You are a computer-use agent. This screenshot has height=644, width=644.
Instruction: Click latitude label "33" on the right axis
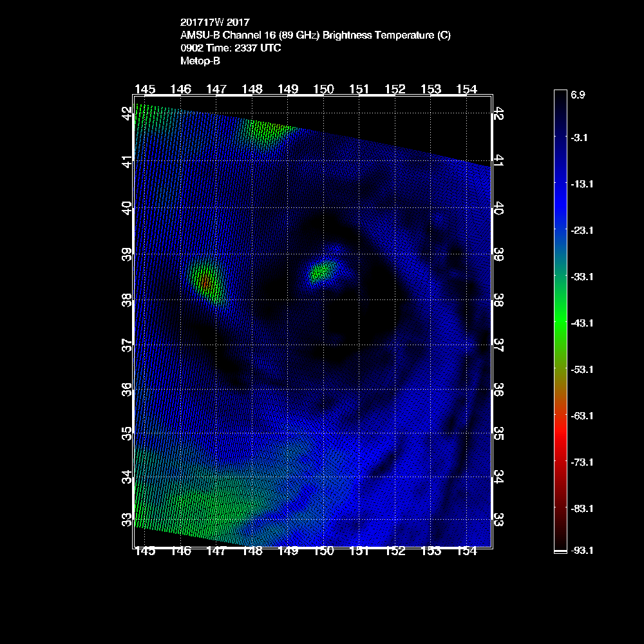[x=498, y=520]
